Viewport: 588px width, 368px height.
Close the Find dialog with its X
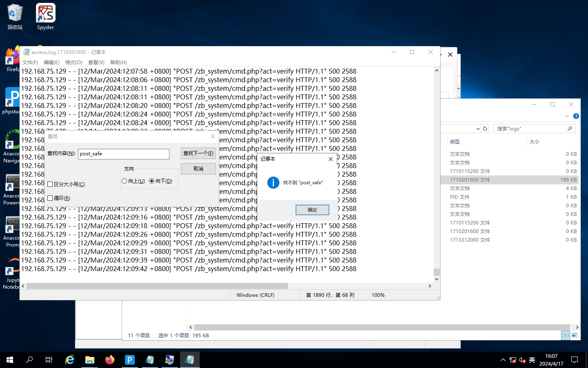pos(213,136)
